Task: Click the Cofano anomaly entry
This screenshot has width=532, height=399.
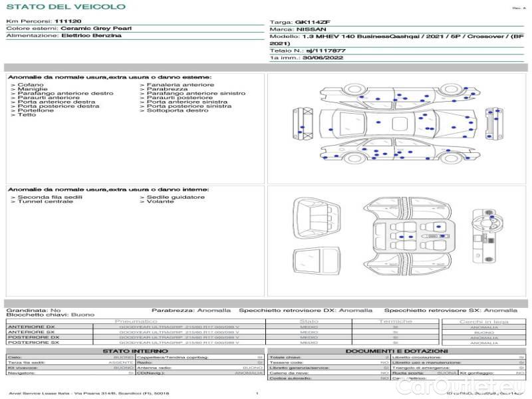Action: click(31, 85)
